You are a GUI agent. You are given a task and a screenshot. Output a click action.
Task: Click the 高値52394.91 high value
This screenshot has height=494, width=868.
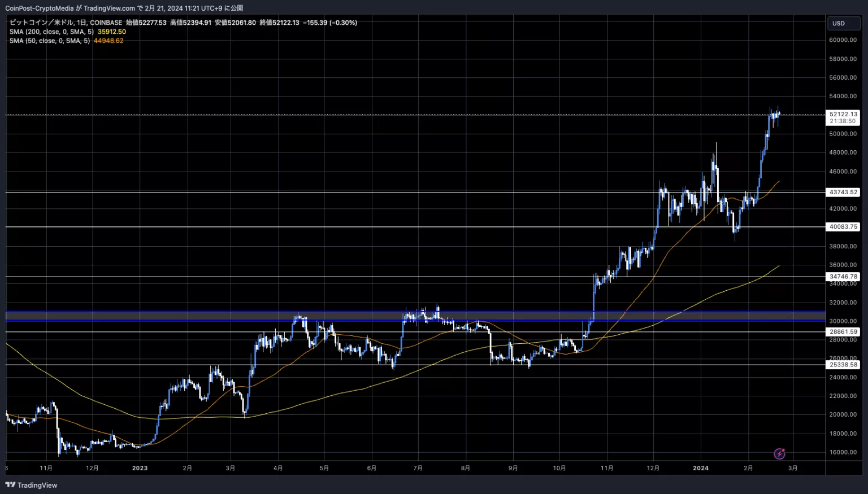click(190, 23)
